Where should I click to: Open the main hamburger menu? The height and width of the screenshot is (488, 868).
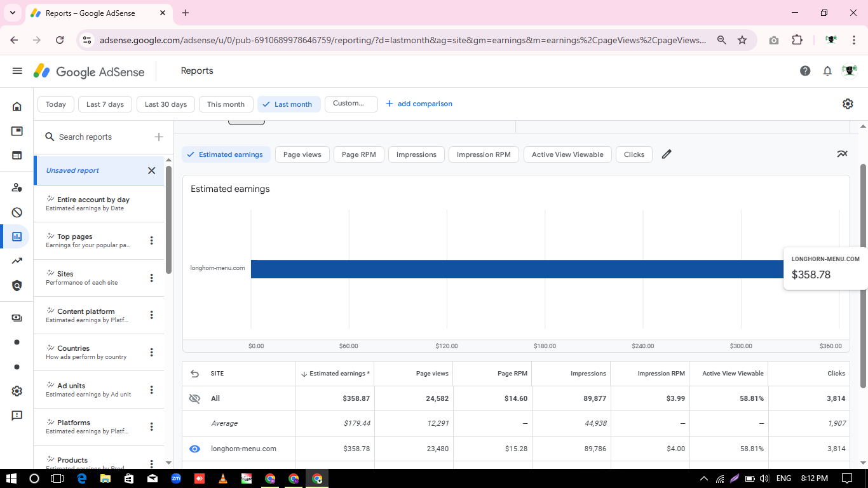[17, 71]
